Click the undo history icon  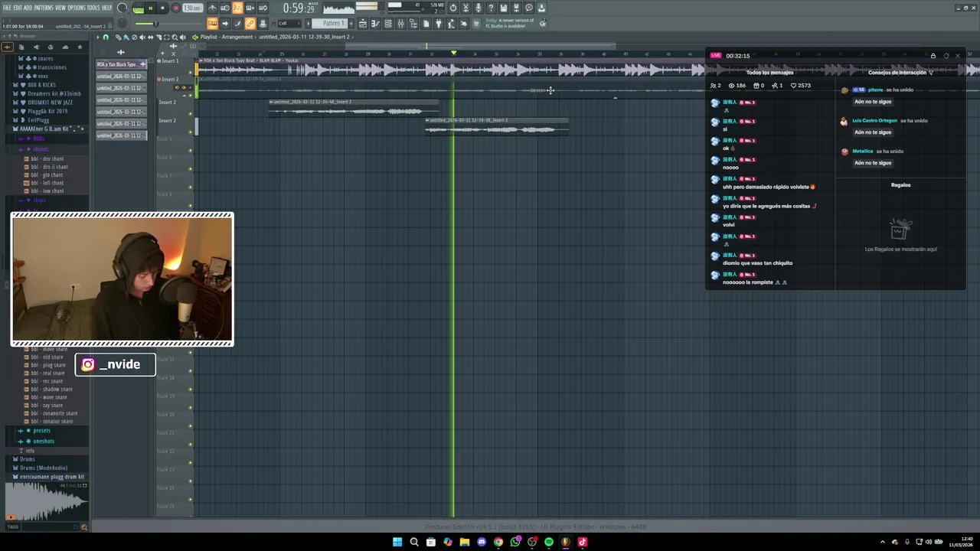pos(452,8)
